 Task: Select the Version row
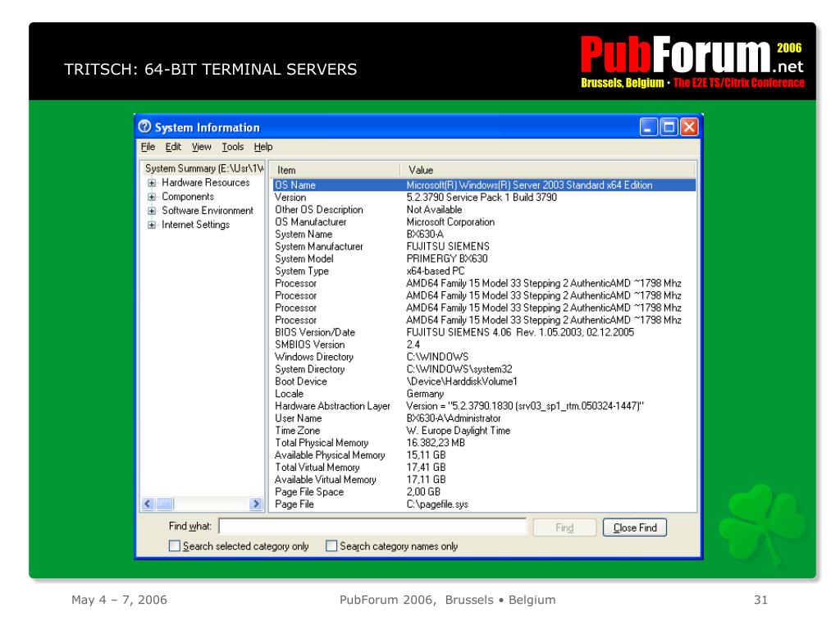click(x=484, y=197)
